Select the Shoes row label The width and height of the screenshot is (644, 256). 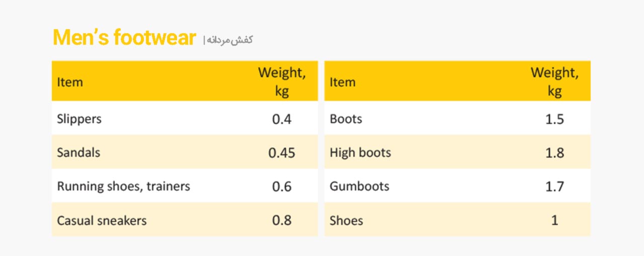pyautogui.click(x=346, y=220)
